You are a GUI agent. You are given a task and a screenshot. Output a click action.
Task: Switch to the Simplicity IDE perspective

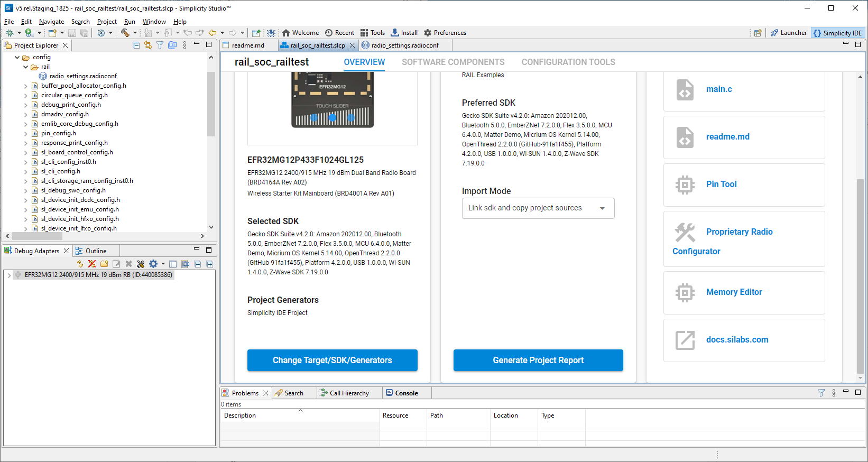click(x=838, y=33)
